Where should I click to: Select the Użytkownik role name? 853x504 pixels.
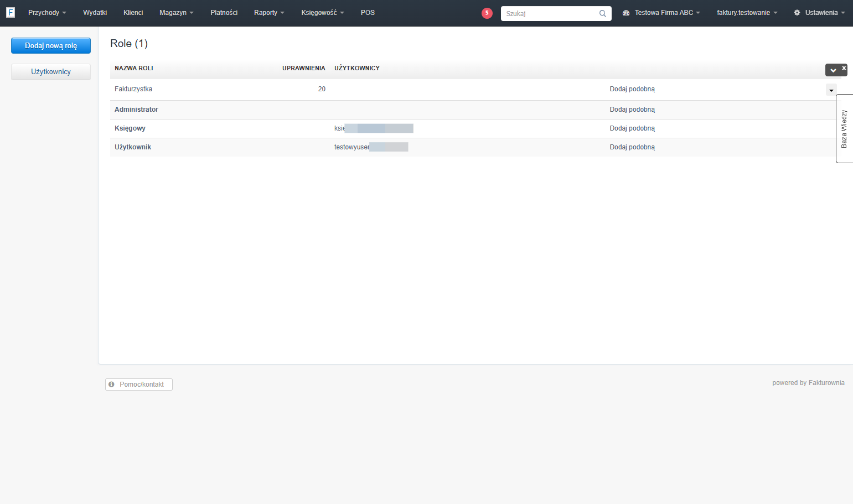(133, 147)
